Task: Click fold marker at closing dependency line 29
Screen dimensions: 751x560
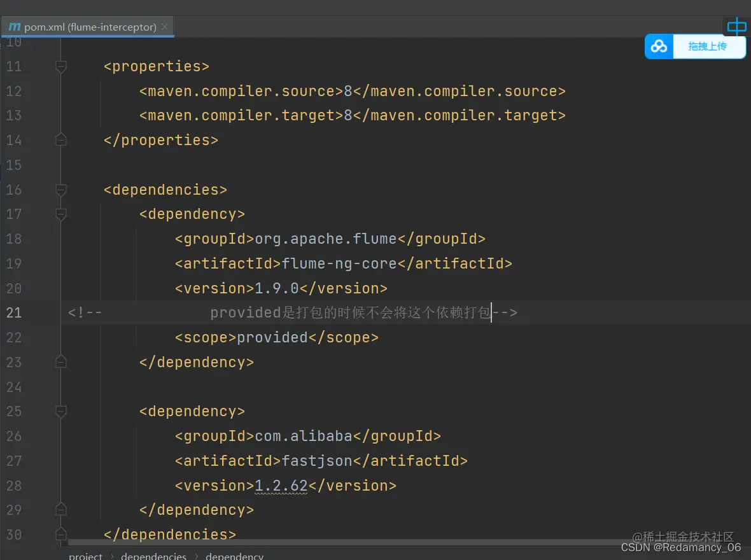Action: tap(61, 510)
